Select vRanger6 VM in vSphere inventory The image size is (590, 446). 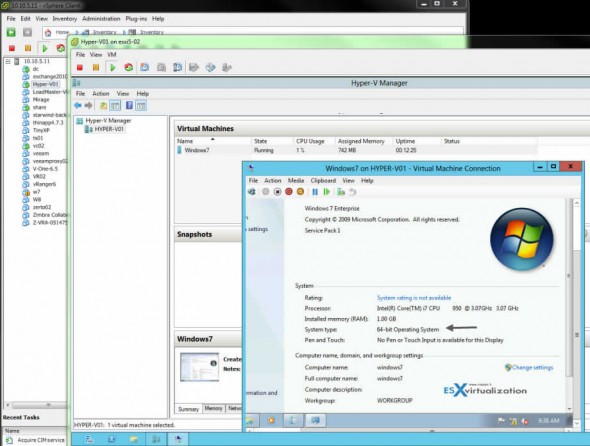pos(44,184)
